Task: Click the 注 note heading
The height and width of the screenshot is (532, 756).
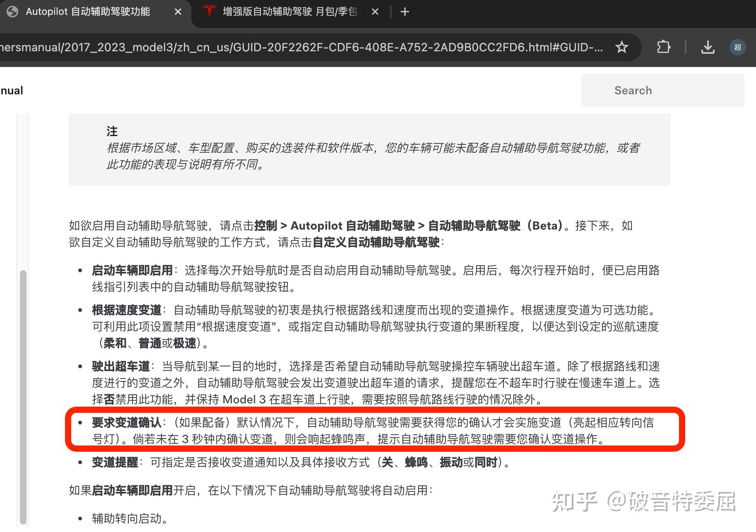Action: pyautogui.click(x=112, y=131)
